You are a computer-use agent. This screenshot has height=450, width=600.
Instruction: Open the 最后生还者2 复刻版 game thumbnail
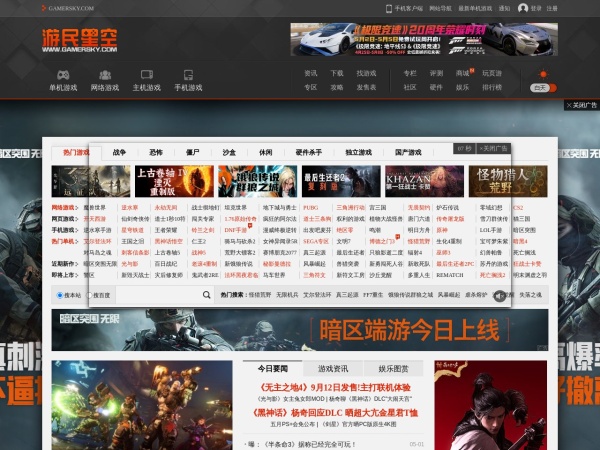pos(341,181)
